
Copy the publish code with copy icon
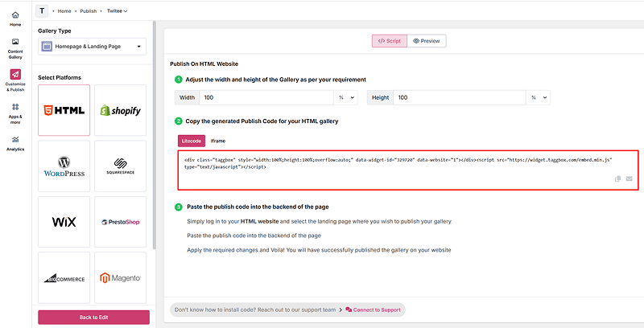(617, 178)
